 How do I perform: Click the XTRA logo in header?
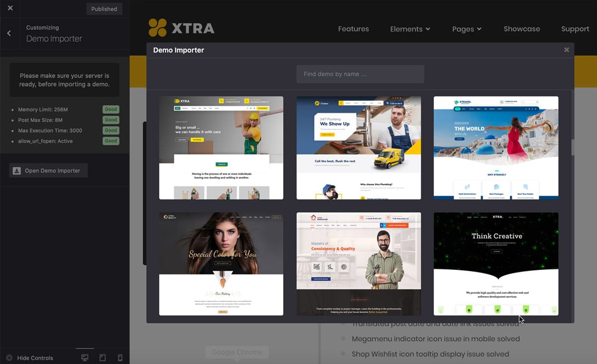point(182,28)
